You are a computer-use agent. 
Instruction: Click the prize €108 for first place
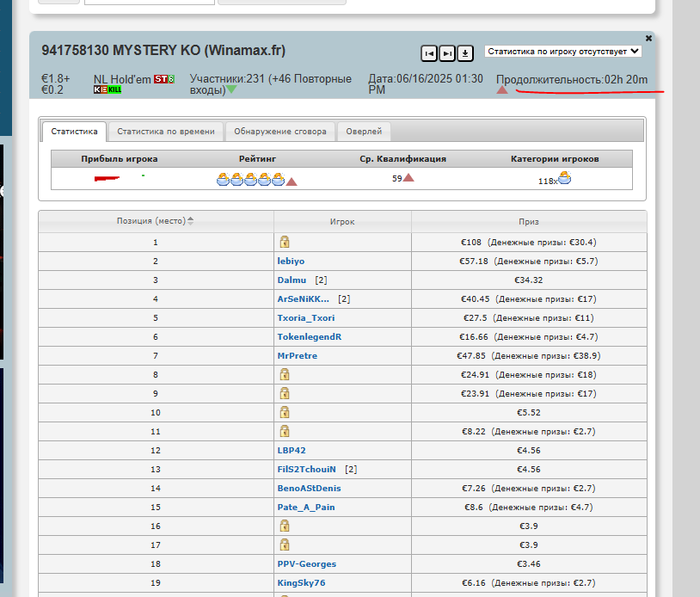coord(471,242)
